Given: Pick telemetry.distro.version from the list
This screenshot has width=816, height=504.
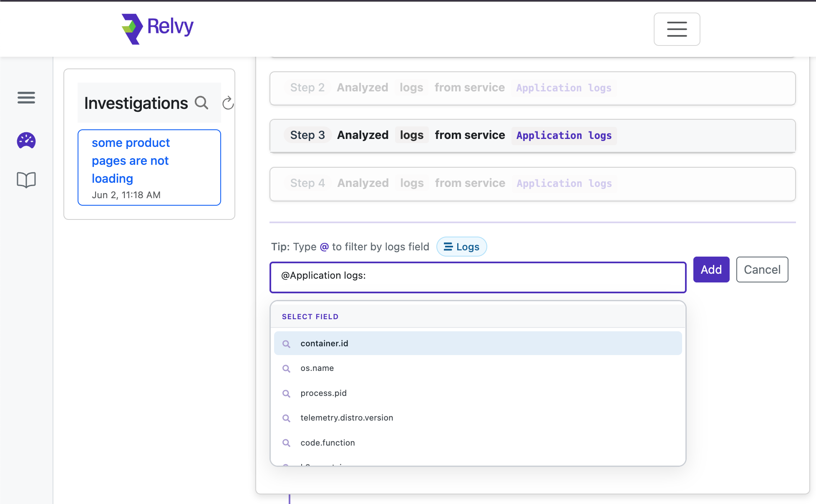Looking at the screenshot, I should point(347,418).
